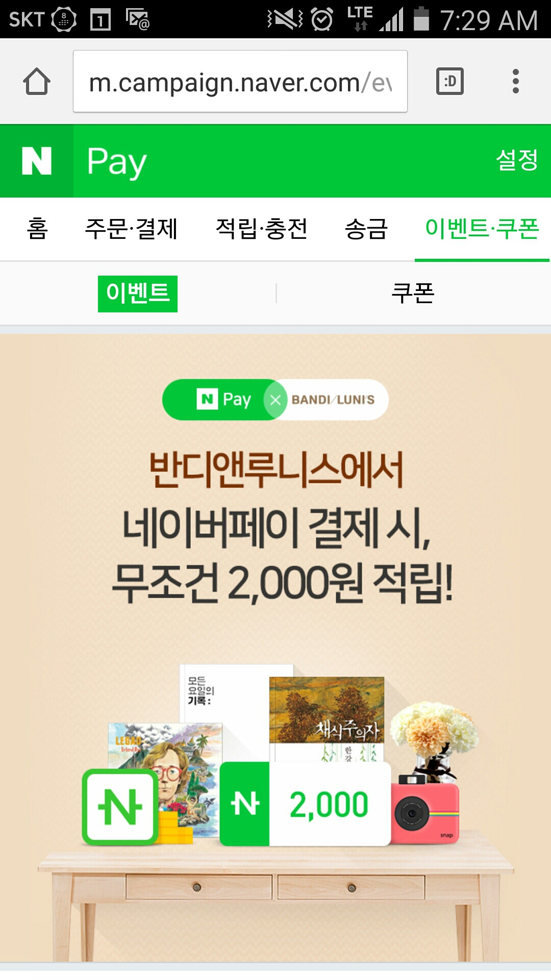The height and width of the screenshot is (980, 551).
Task: Open the 반디앤루니스 2,000원 적립 event banner
Action: [x=275, y=648]
